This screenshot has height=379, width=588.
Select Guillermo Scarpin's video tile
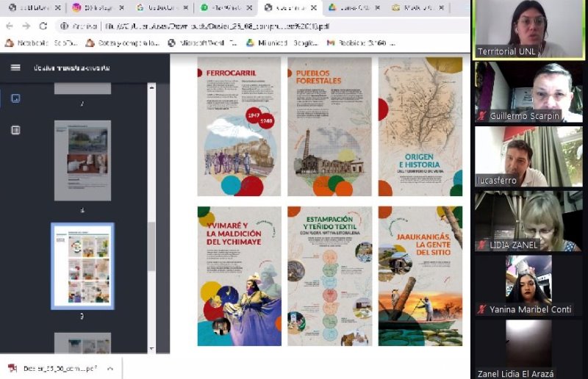point(528,92)
